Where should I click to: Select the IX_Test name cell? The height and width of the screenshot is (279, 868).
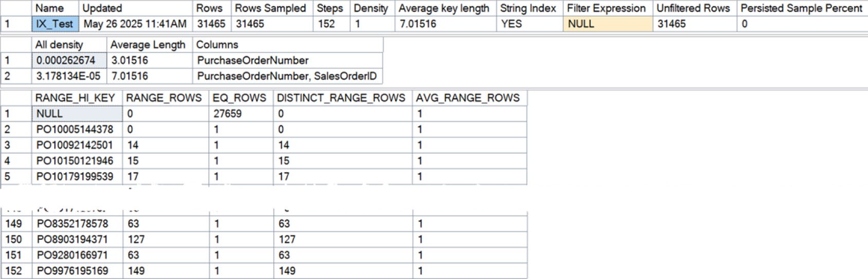click(56, 24)
